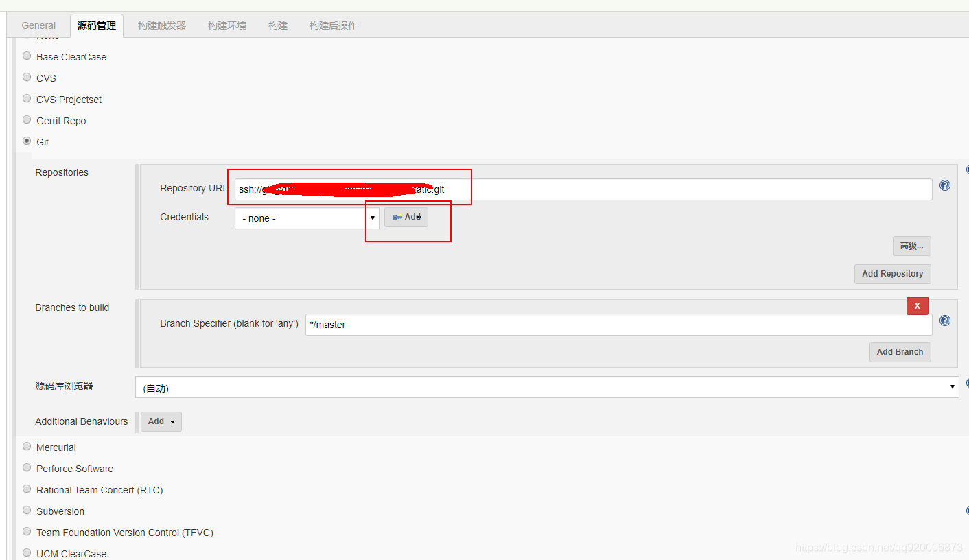Expand the 源码库浏览器 dropdown
Viewport: 969px width, 560px height.
coord(547,387)
